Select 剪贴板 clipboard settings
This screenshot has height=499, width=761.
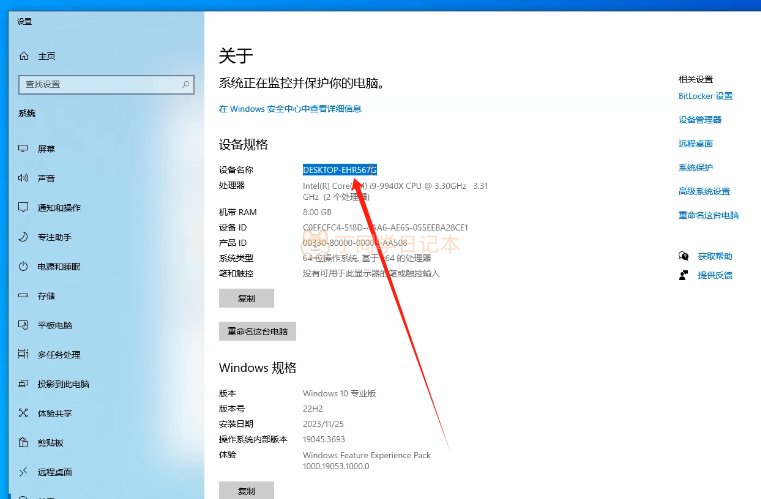pyautogui.click(x=41, y=443)
